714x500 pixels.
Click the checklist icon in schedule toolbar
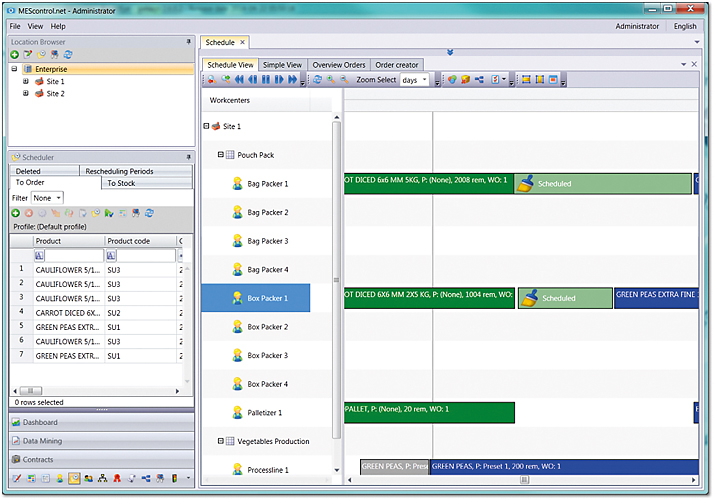(x=495, y=80)
